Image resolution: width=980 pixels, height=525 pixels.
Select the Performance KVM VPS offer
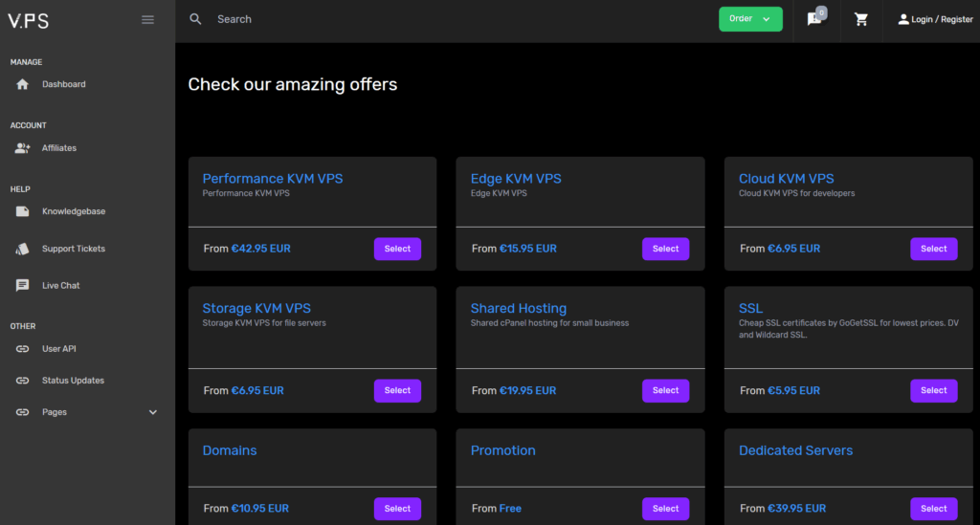[397, 249]
